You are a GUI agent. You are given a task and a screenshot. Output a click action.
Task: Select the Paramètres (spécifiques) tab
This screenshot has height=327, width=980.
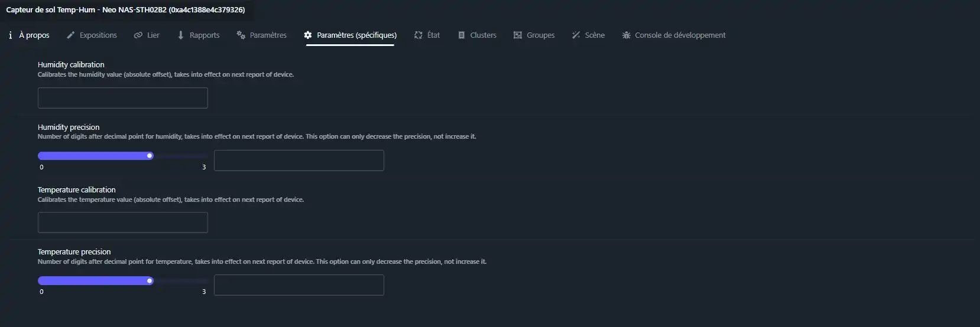(x=356, y=35)
